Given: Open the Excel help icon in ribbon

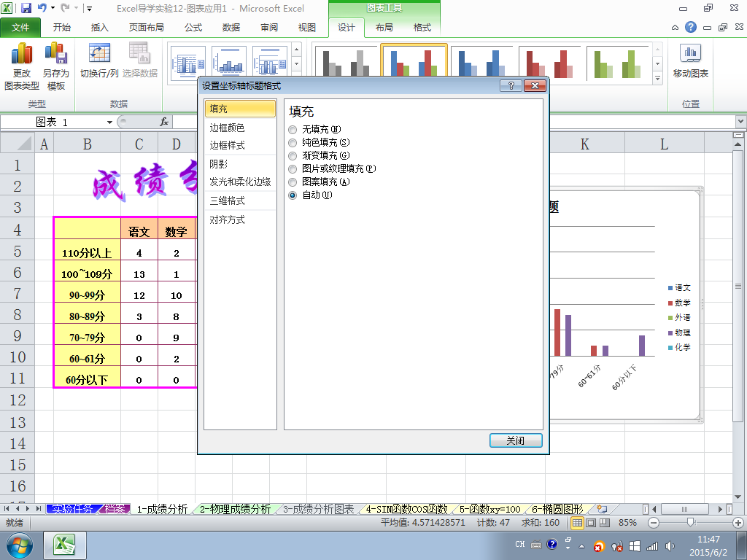Looking at the screenshot, I should click(690, 27).
